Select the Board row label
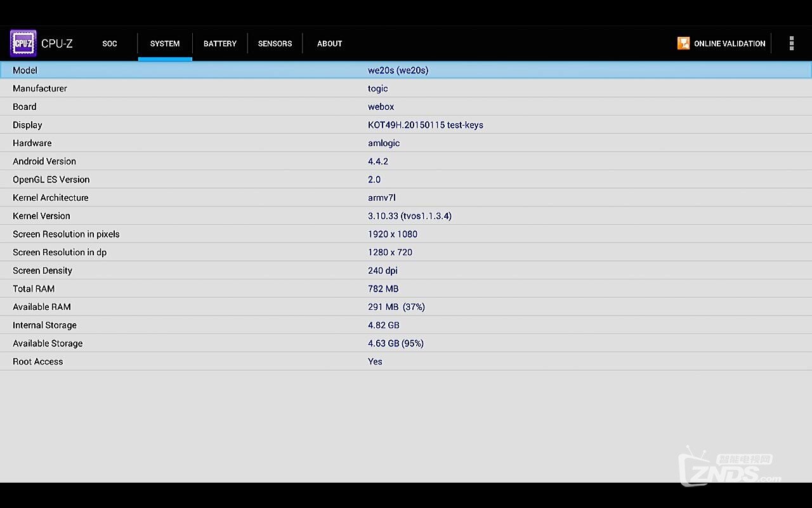 click(24, 107)
